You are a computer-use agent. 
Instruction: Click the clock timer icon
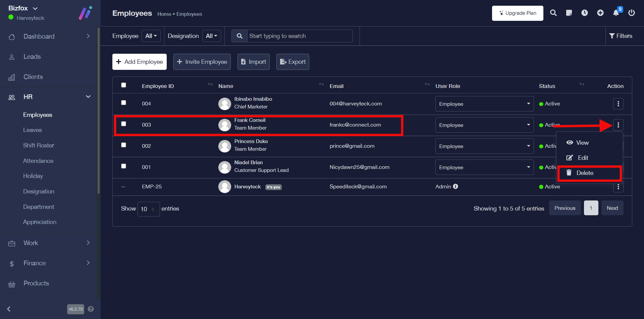(584, 13)
